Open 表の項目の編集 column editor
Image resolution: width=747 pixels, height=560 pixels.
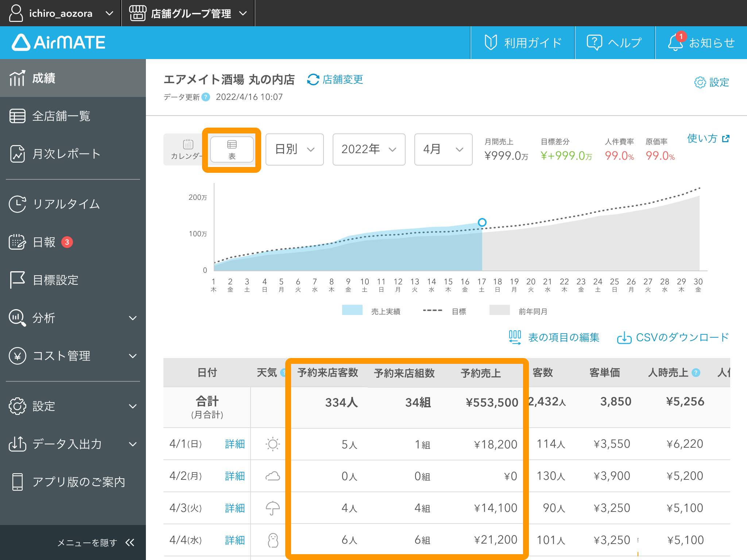(554, 337)
